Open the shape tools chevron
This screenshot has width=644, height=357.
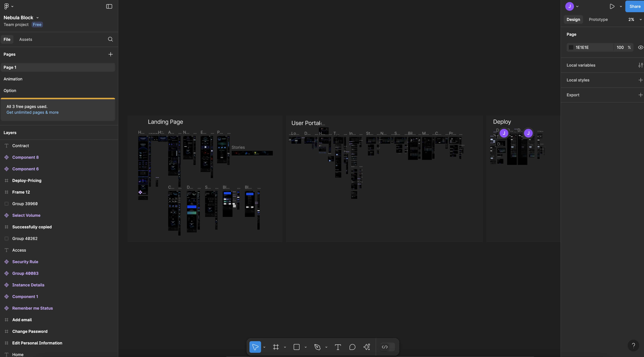[x=305, y=347]
